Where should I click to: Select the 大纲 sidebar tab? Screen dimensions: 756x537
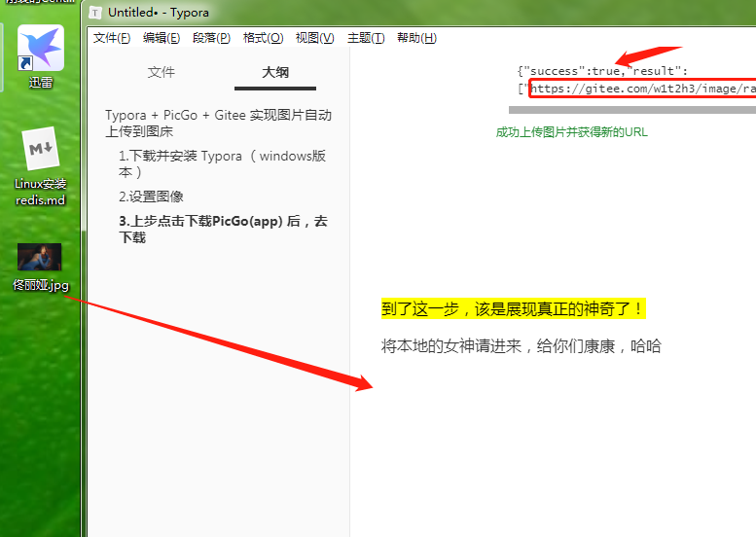[274, 73]
